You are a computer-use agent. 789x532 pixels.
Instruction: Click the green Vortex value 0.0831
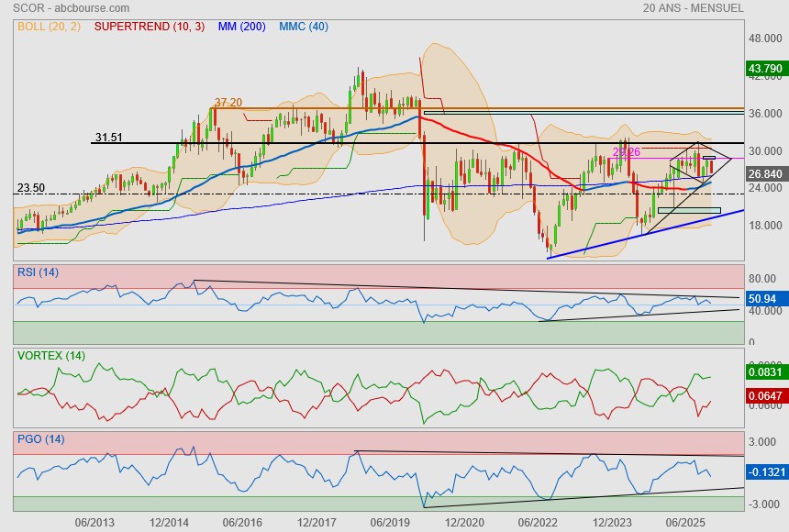[x=765, y=371]
